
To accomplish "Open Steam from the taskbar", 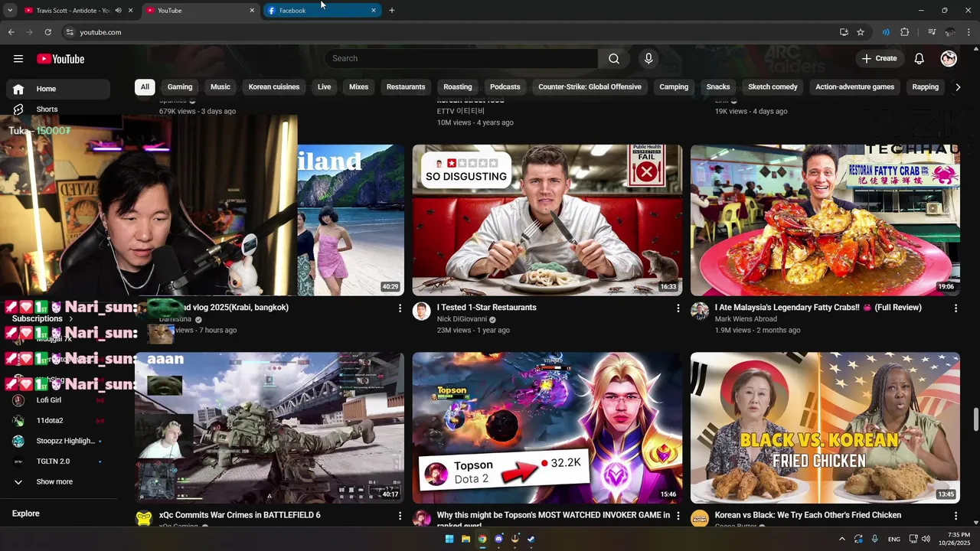I will [531, 539].
